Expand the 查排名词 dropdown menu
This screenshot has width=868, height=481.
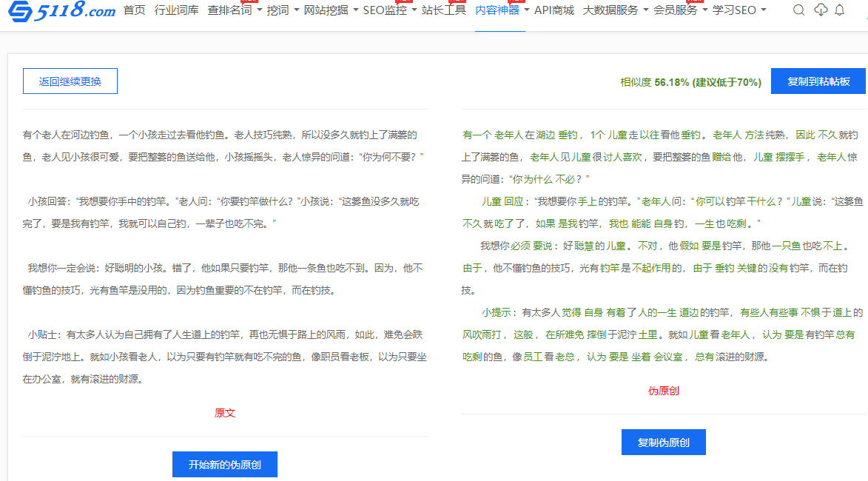(x=235, y=10)
